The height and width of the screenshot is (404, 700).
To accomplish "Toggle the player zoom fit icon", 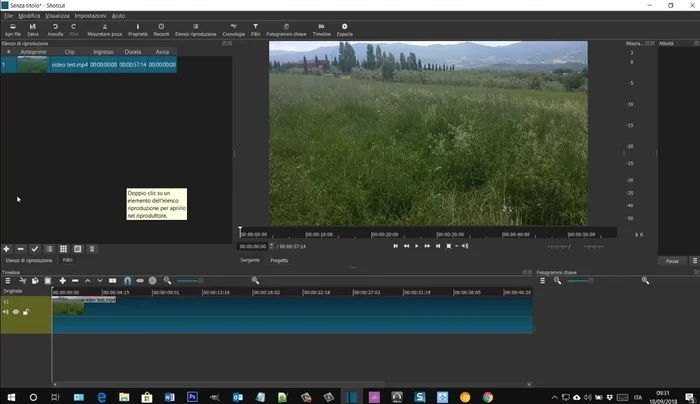I will [449, 246].
